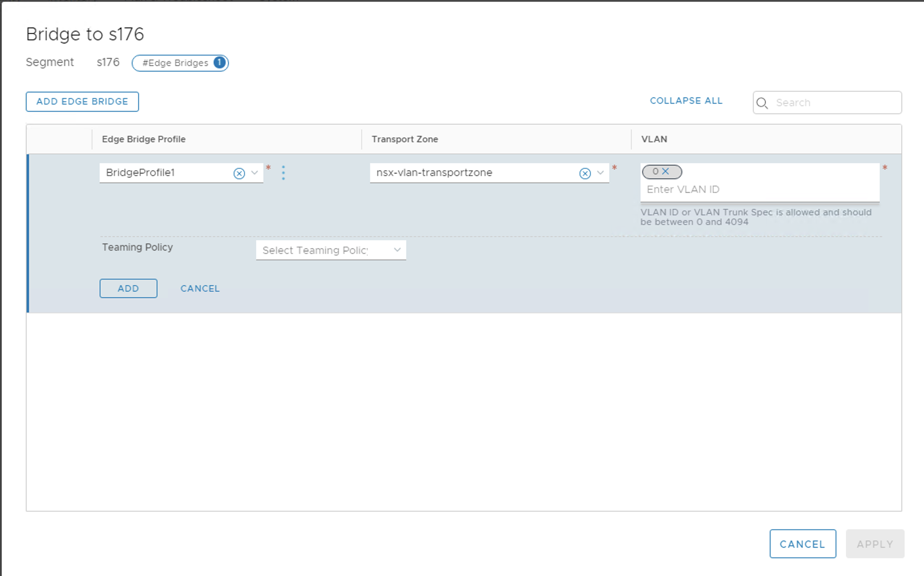Screen dimensions: 924x576
Task: Remove the VLAN 0 tag
Action: point(666,172)
